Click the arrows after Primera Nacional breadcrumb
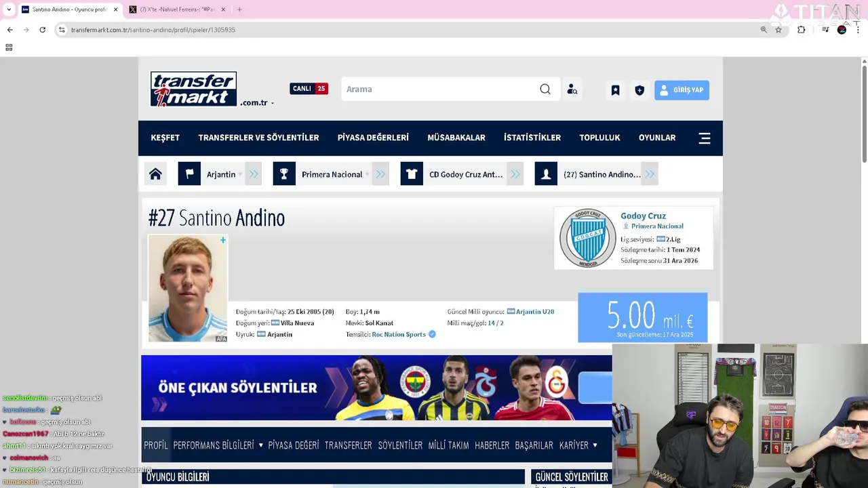 [x=380, y=174]
